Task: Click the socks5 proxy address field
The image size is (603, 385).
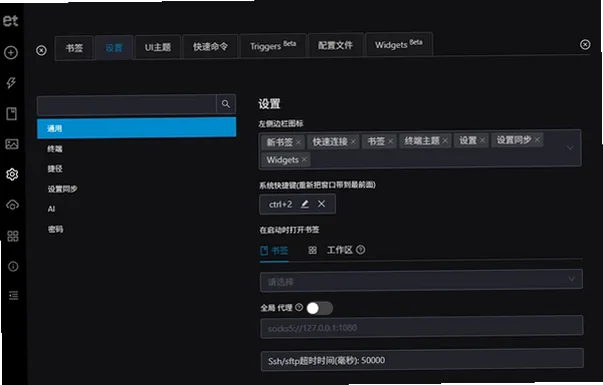Action: (421, 327)
